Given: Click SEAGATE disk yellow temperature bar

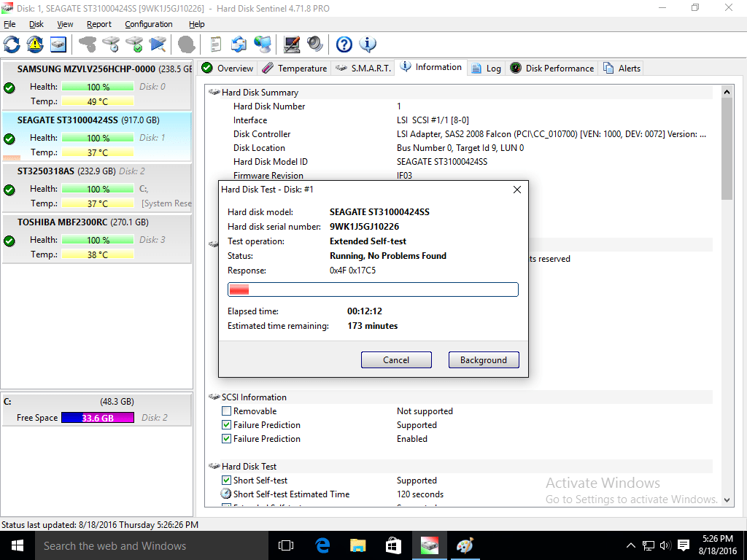Looking at the screenshot, I should 98,152.
